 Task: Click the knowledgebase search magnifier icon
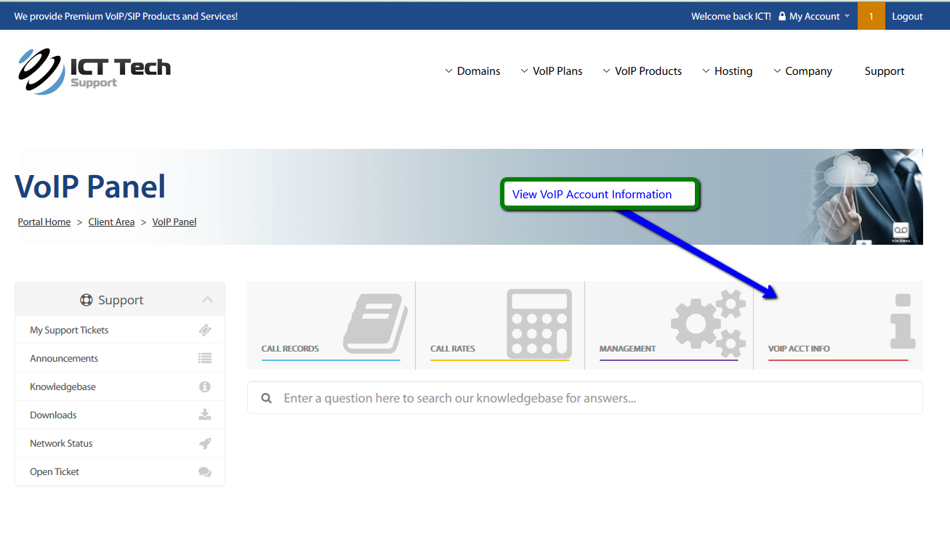pyautogui.click(x=267, y=398)
